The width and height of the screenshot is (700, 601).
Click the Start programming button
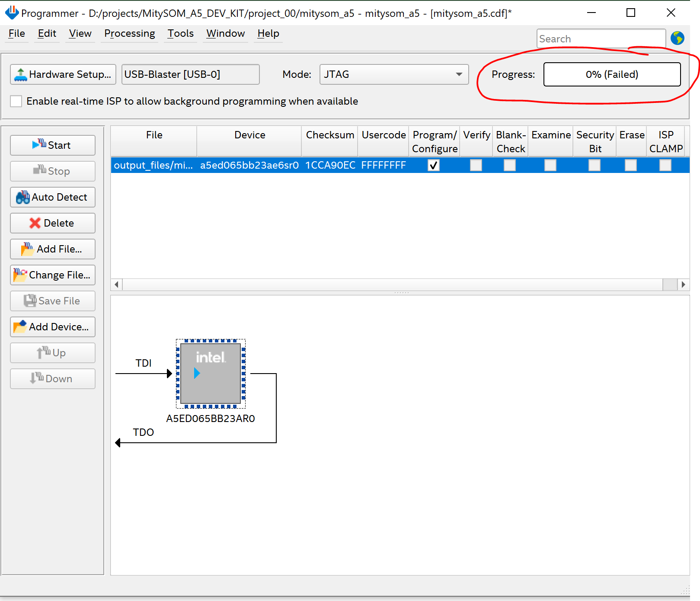(53, 145)
